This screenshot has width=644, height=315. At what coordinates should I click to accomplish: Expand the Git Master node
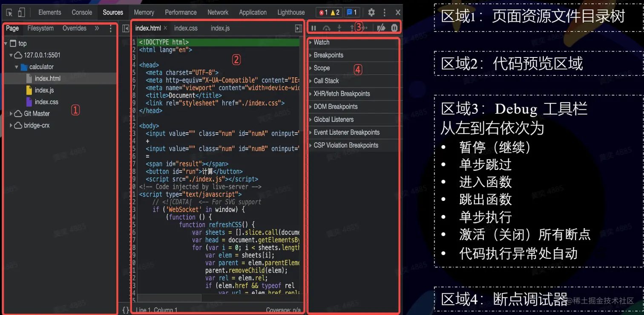[x=11, y=114]
